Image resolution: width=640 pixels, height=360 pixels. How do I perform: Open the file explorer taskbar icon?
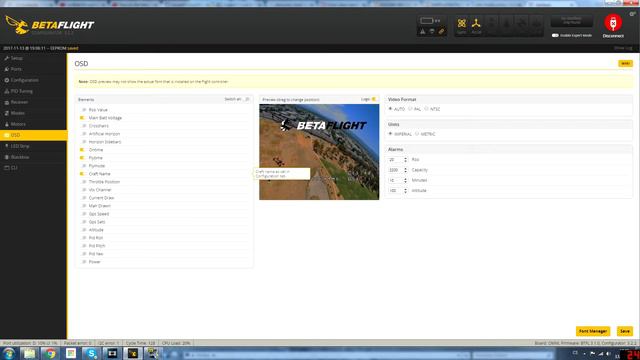pyautogui.click(x=29, y=353)
